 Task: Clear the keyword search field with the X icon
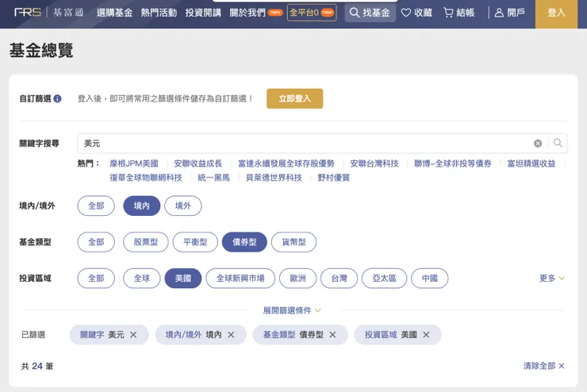538,144
